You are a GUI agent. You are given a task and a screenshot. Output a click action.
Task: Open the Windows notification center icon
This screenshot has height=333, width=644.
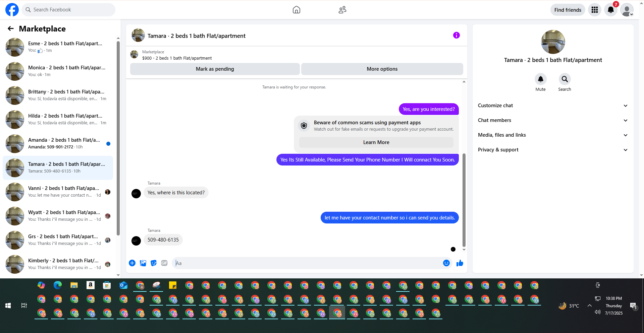tap(634, 306)
